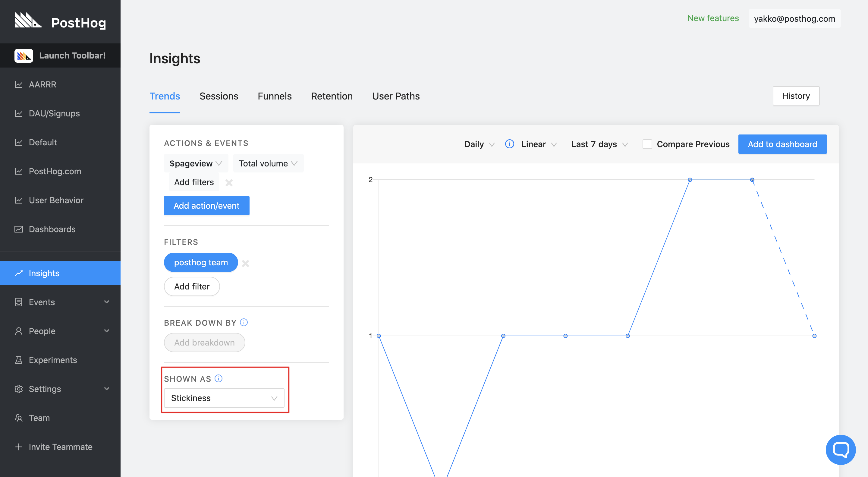Remove the posthog team filter with X
Screen dimensions: 868x477
[246, 263]
